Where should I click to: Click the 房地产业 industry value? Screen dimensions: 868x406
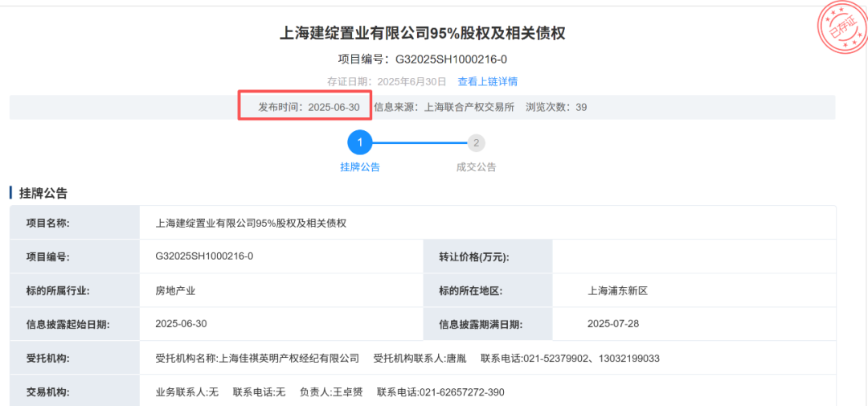click(x=175, y=290)
